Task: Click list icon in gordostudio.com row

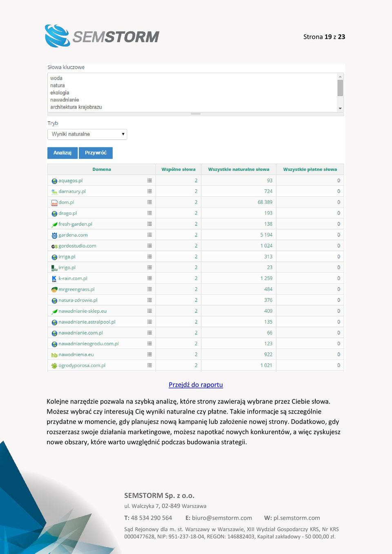Action: pos(149,246)
